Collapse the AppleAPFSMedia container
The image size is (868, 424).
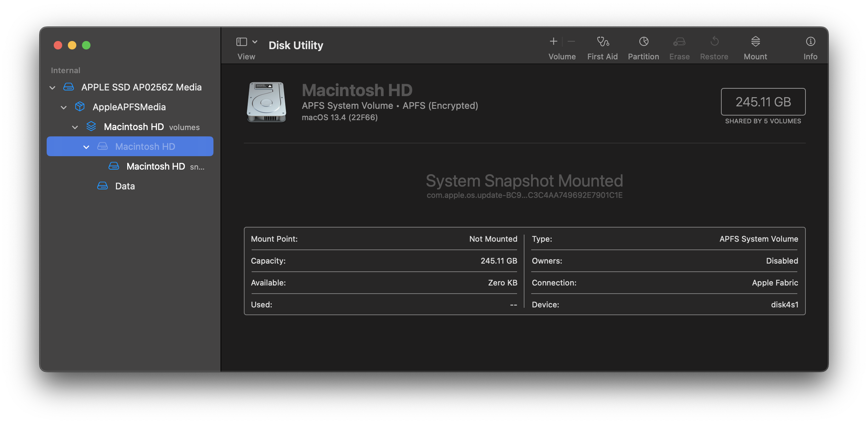64,107
